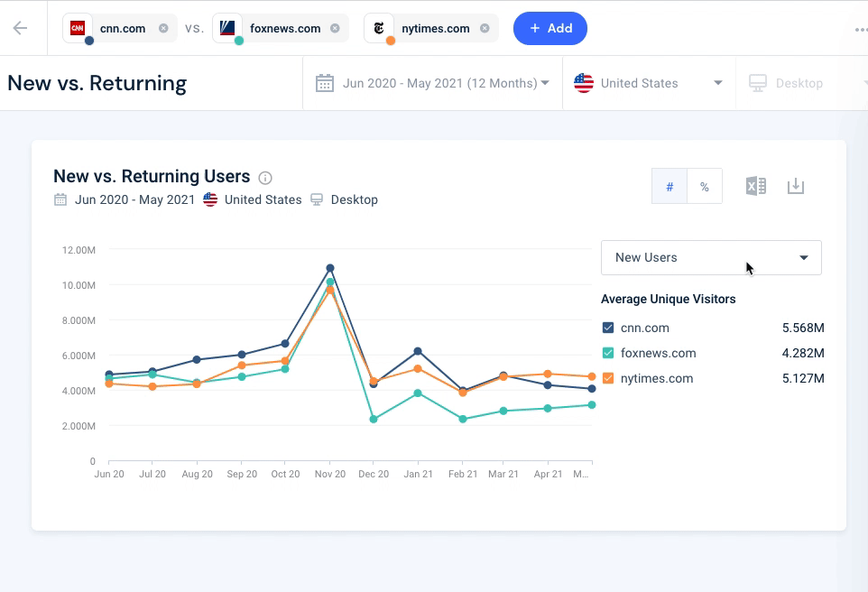Open the New Users dropdown
The width and height of the screenshot is (868, 592).
tap(711, 257)
